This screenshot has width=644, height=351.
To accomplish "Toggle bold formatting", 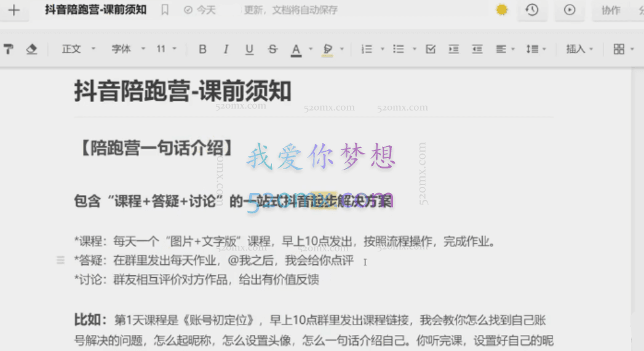I will pos(202,49).
